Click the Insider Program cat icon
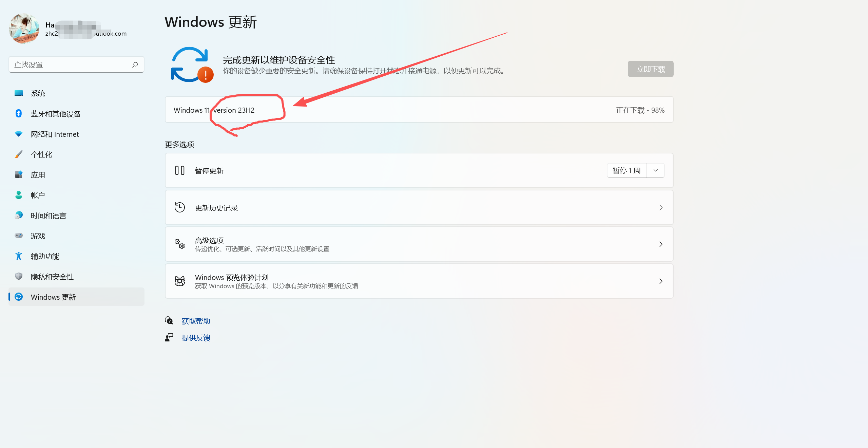The image size is (868, 448). 179,281
